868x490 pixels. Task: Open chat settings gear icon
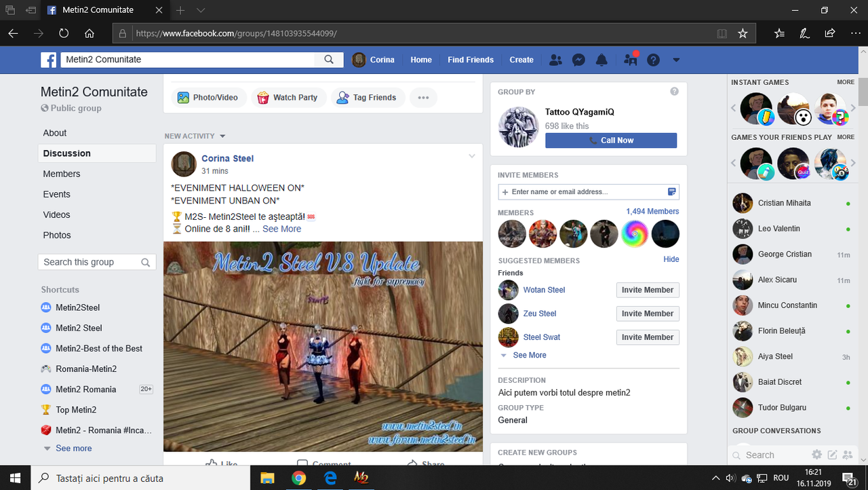(x=817, y=455)
